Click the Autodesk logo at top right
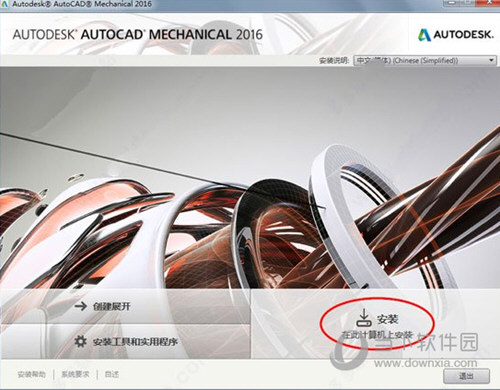The width and height of the screenshot is (500, 390). pos(456,35)
